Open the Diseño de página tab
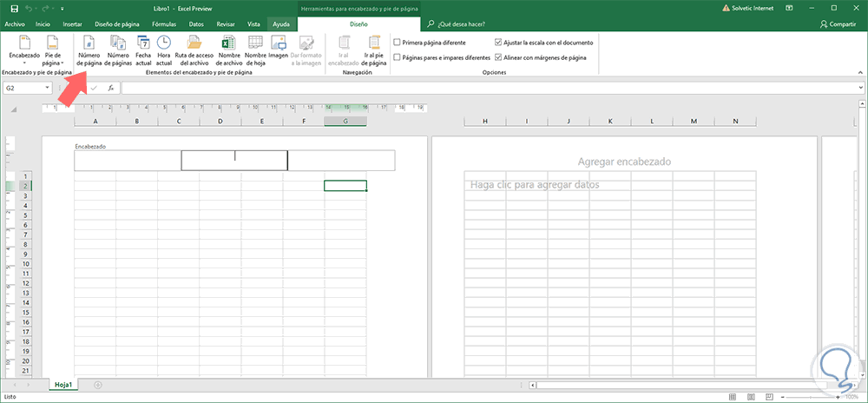 117,24
